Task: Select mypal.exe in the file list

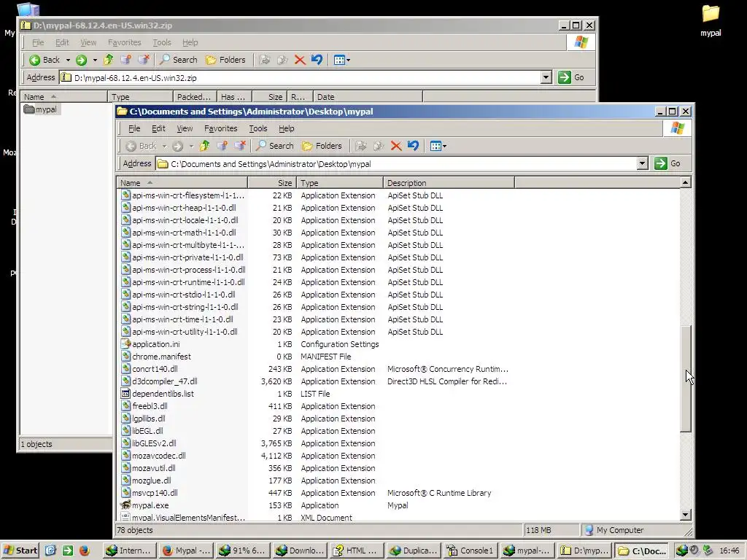Action: click(145, 505)
